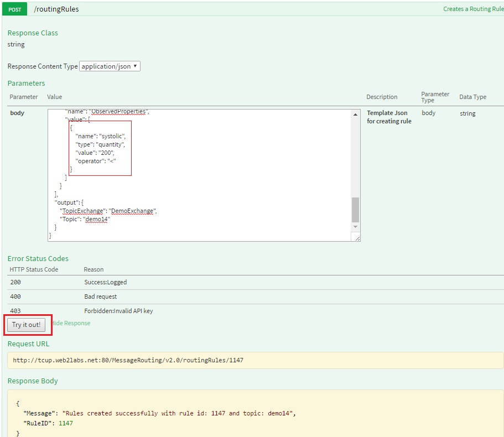Click the Value column header
The image size is (504, 437).
point(55,97)
